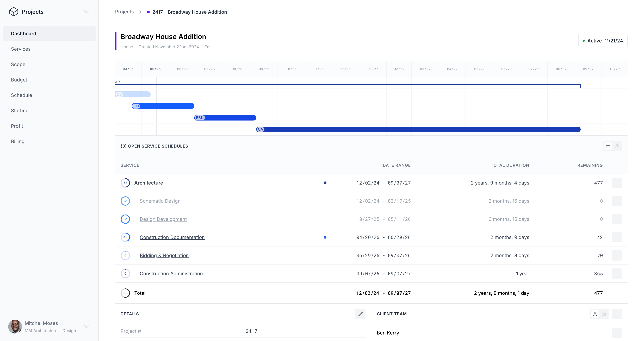
Task: Show group client view people icon
Action: [x=604, y=314]
